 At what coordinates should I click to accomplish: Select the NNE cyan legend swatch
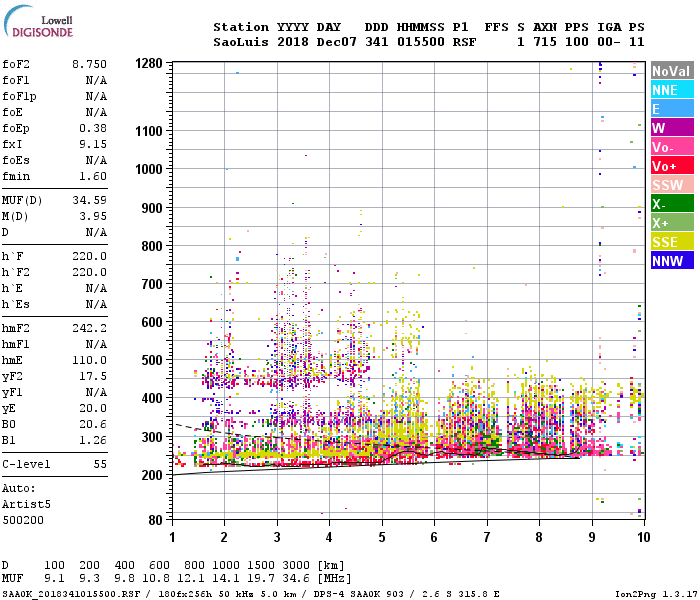(672, 90)
